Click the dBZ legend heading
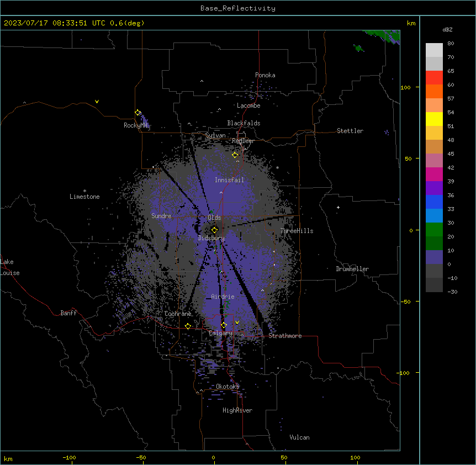This screenshot has height=465, width=476. coord(447,30)
